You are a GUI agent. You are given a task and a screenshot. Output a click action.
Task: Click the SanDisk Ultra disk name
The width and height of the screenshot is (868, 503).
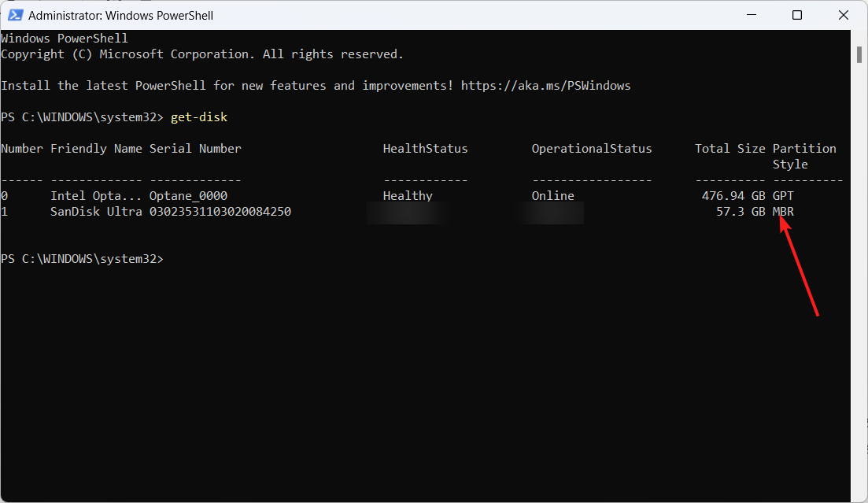point(96,211)
